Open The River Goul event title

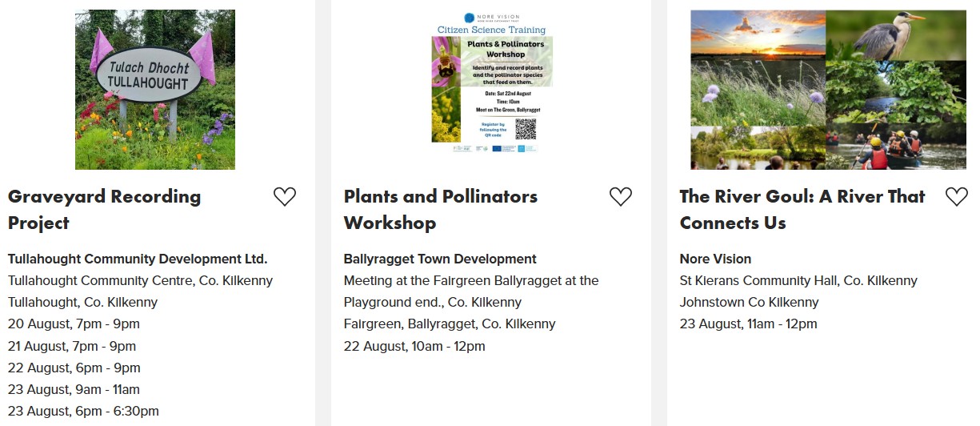[x=802, y=210]
